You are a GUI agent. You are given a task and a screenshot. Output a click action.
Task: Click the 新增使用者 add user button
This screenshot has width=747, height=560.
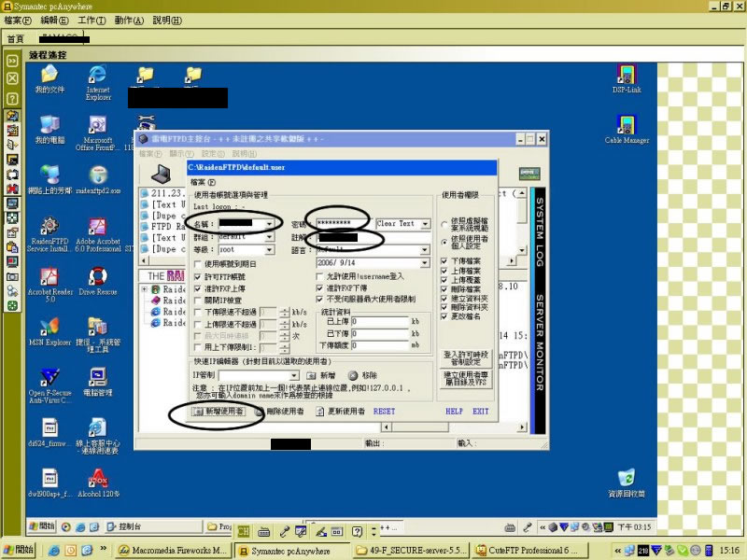[219, 411]
